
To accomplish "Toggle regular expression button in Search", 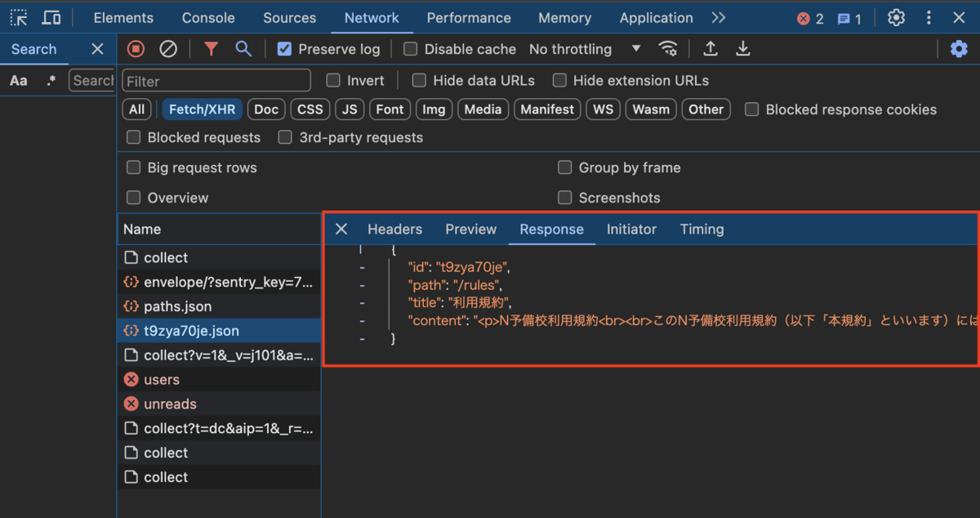I will tap(51, 80).
